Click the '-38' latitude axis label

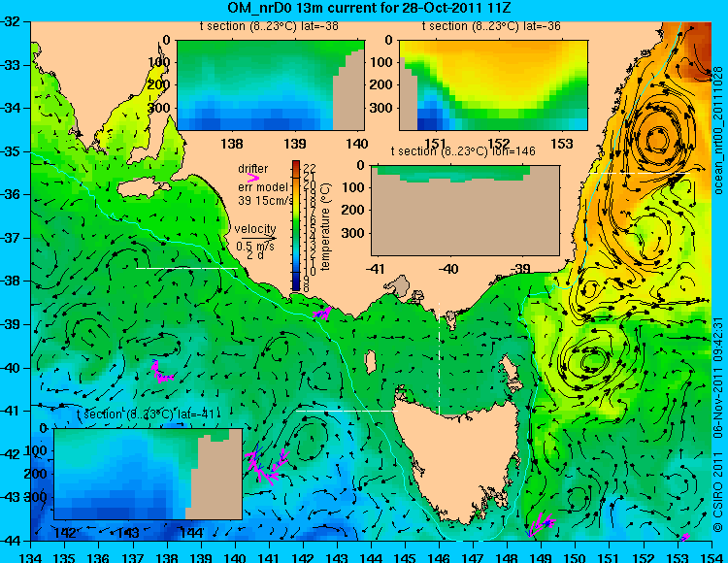11,281
